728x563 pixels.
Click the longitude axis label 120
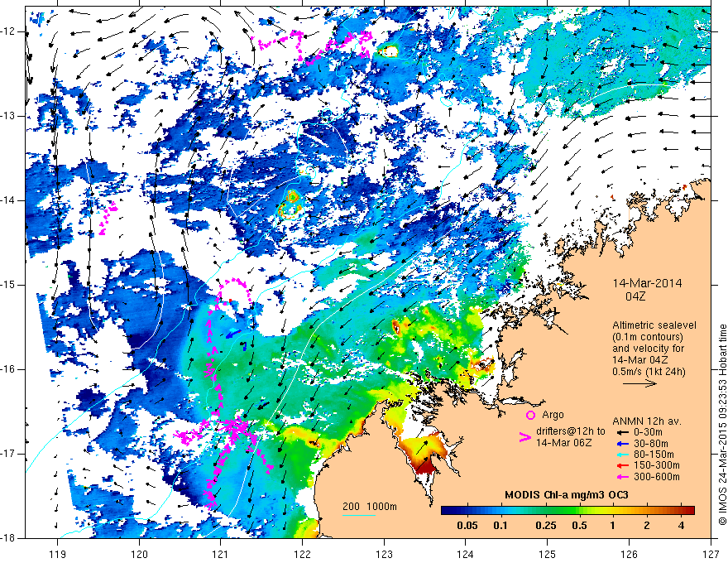139,554
